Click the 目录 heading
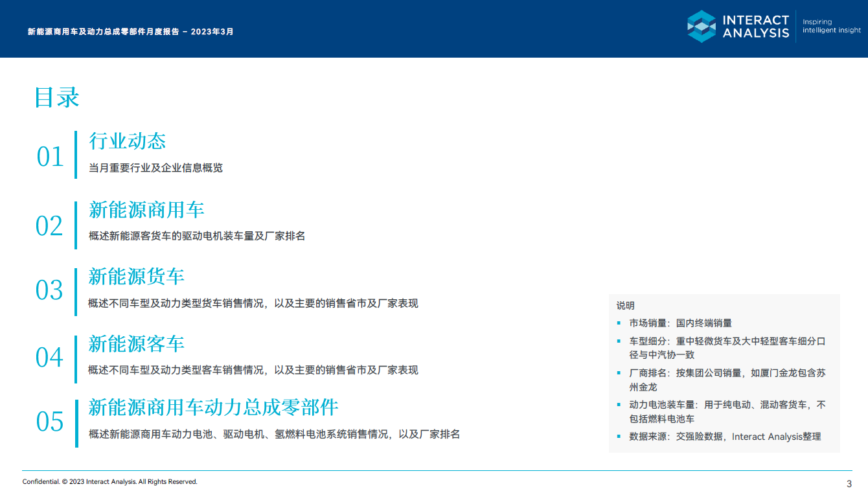The height and width of the screenshot is (491, 868). point(57,97)
